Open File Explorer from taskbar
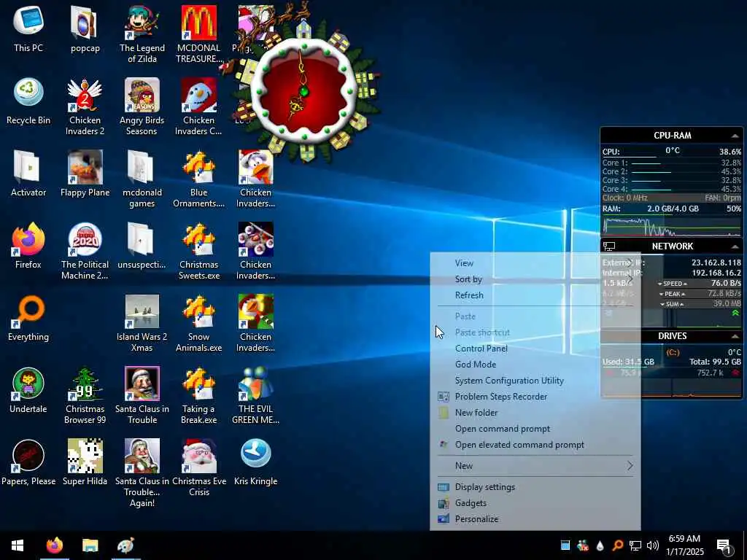 [x=90, y=545]
